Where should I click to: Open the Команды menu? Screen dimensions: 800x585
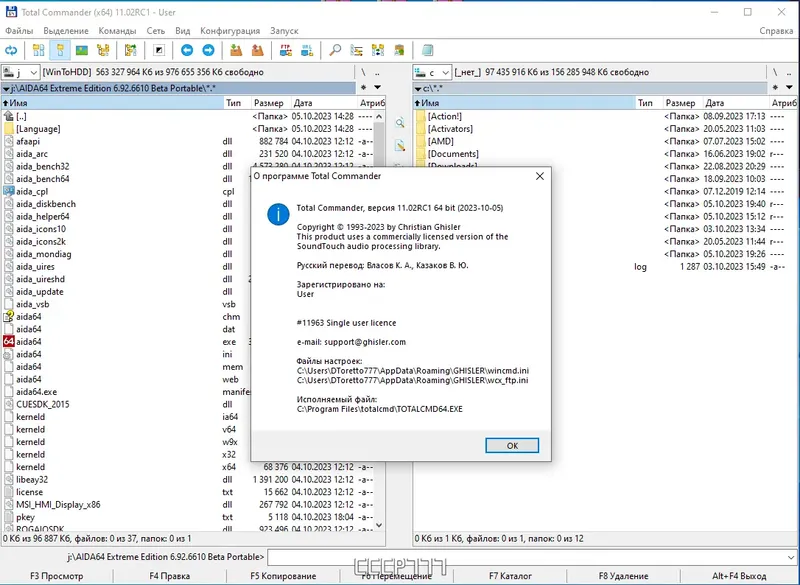pyautogui.click(x=117, y=31)
